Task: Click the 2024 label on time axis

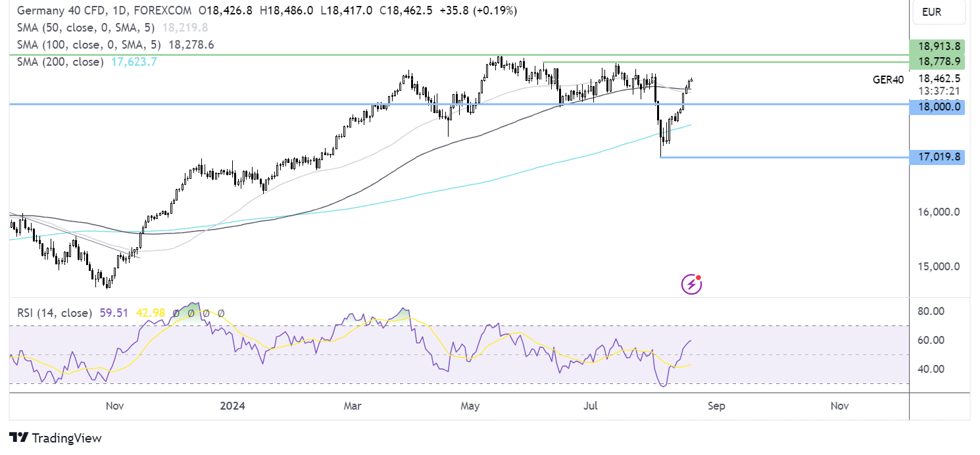Action: click(232, 406)
